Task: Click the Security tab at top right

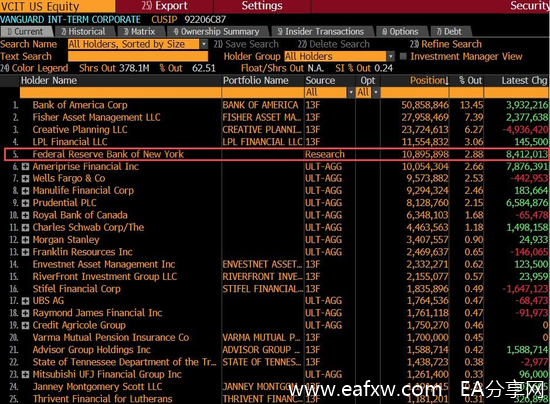Action: (x=530, y=6)
